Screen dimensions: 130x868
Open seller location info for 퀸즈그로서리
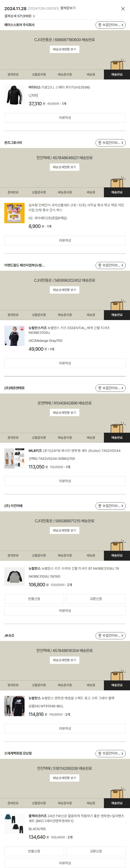[x=110, y=143]
